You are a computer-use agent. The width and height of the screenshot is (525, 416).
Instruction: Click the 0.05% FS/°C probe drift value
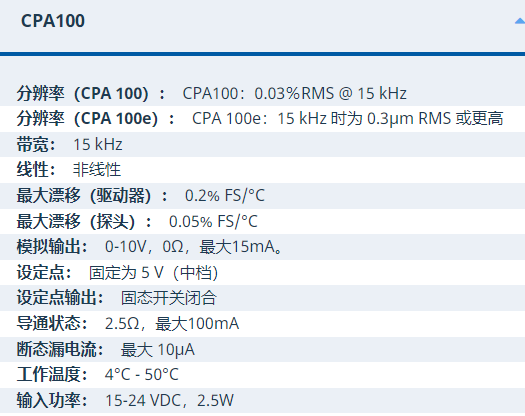213,221
